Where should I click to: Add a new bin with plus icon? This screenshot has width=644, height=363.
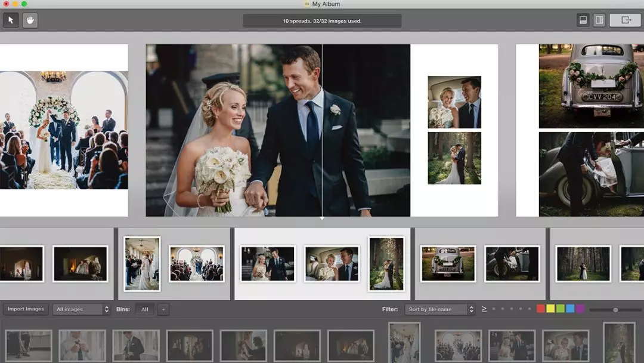coord(163,309)
